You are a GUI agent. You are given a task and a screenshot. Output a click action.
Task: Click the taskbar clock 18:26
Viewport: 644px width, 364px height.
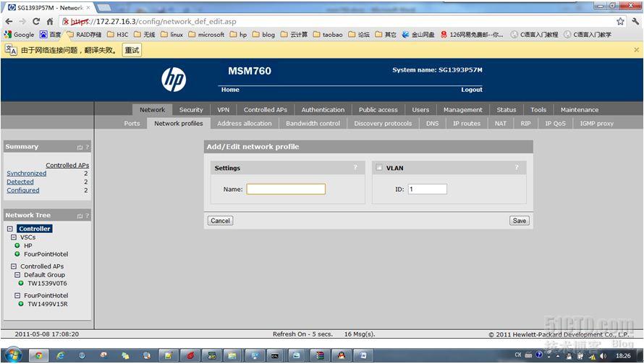[622, 356]
